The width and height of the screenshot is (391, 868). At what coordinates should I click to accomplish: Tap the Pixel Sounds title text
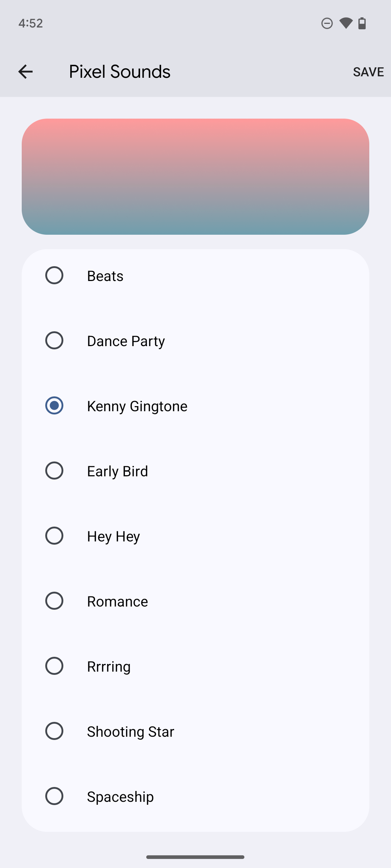pos(119,72)
